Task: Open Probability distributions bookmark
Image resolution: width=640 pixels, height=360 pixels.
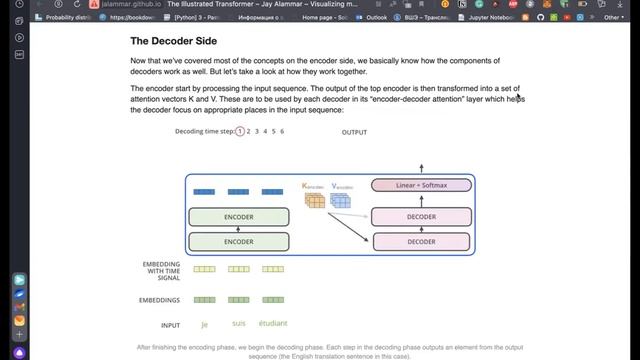Action: (x=63, y=18)
